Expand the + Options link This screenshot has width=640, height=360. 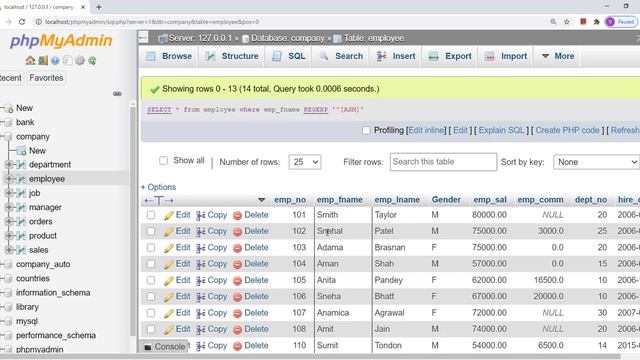point(158,187)
